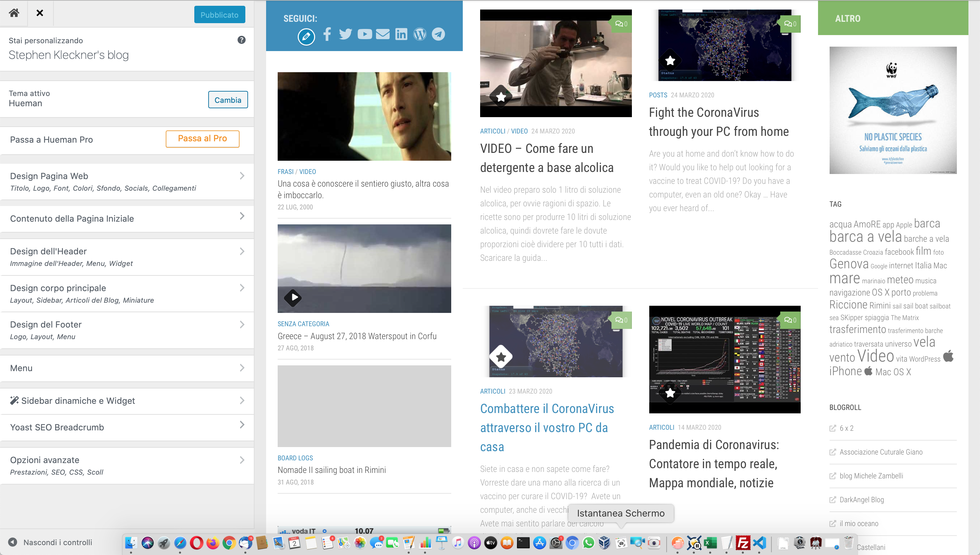980x555 pixels.
Task: Toggle star on detergente video article
Action: click(502, 96)
